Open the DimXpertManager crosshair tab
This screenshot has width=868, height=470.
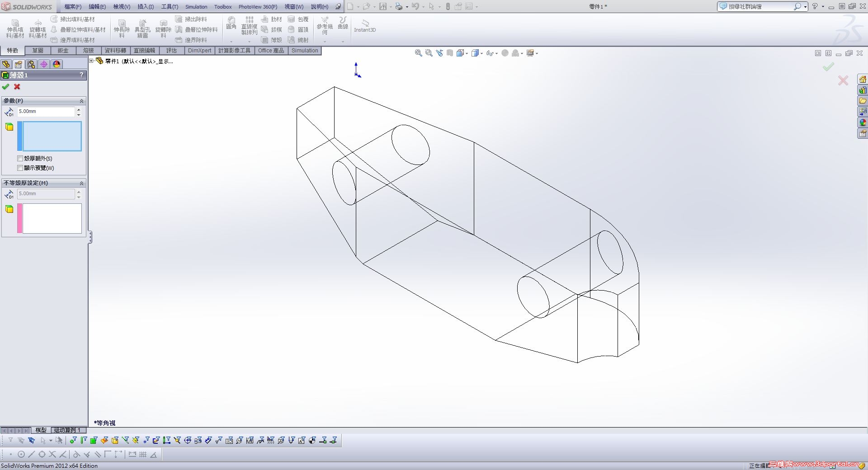44,64
